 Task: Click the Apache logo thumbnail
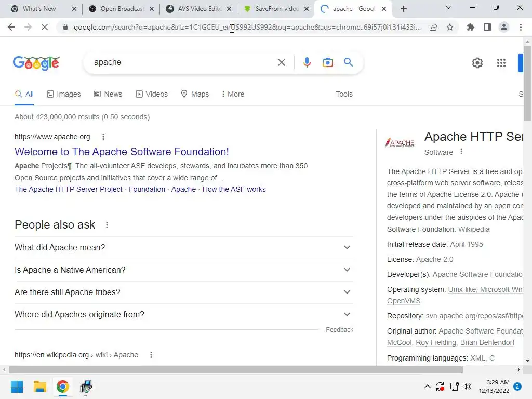tap(400, 143)
